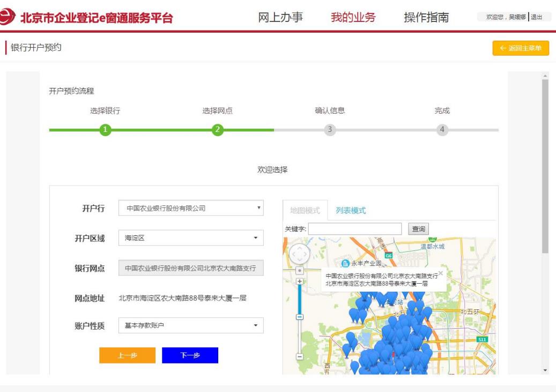This screenshot has height=392, width=556.
Task: Close the bank branch info popup
Action: (x=441, y=273)
